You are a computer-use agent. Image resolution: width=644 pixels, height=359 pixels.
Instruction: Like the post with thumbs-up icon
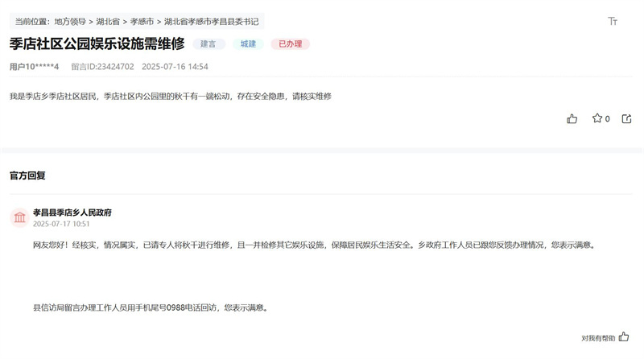click(572, 118)
